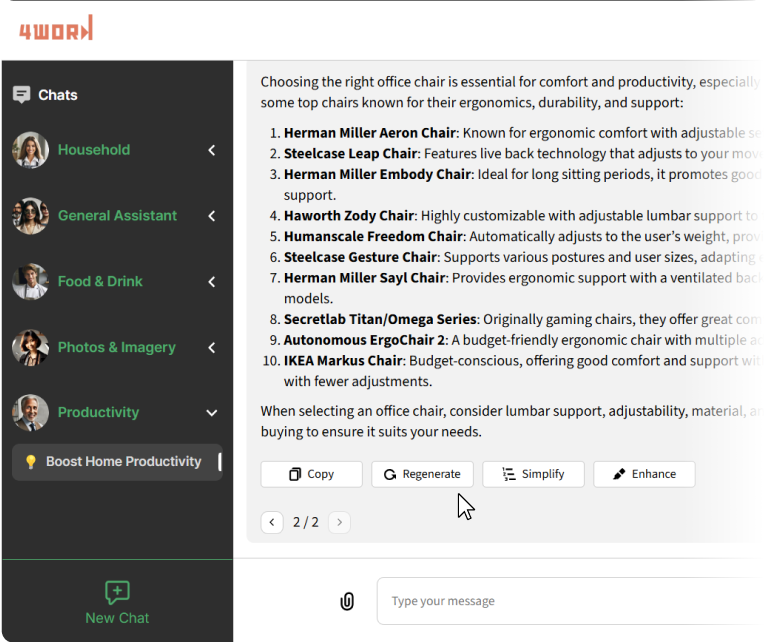Click the New Chat plus bubble icon
This screenshot has width=764, height=644.
point(117,592)
